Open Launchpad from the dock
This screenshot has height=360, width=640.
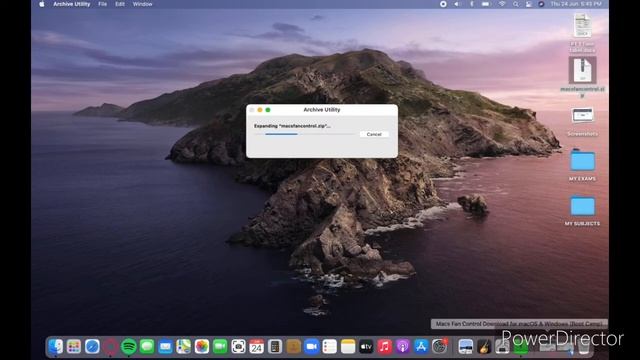pyautogui.click(x=74, y=347)
